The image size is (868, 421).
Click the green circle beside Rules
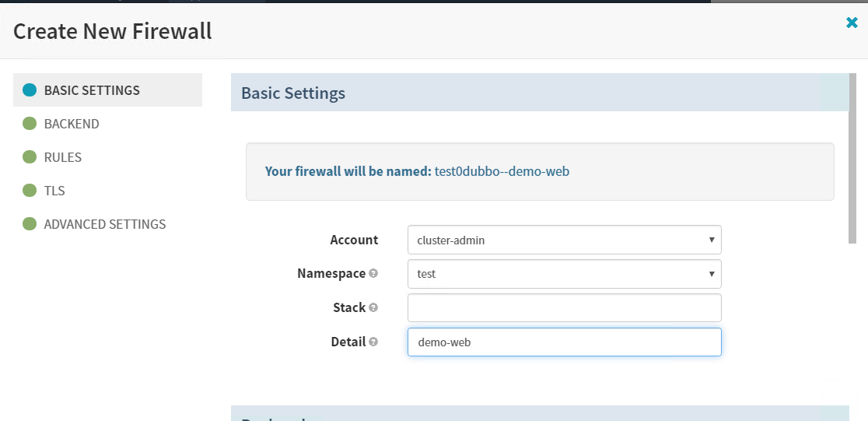click(x=30, y=157)
